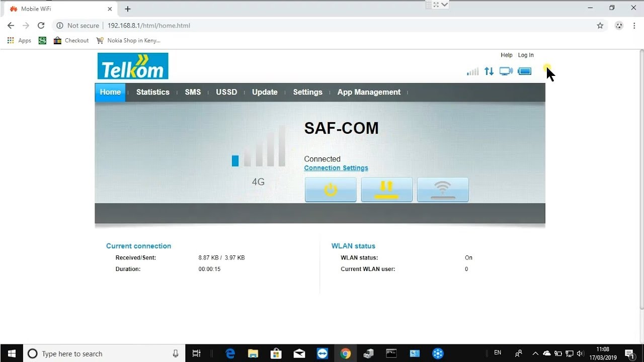Open the Checkout bookmark
Screen dimensions: 644x362
[71, 41]
